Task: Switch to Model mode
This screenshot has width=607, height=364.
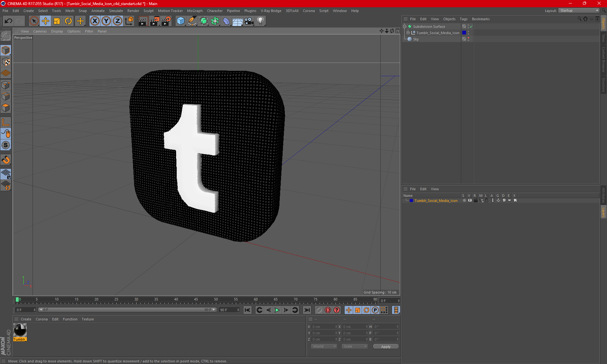Action: pyautogui.click(x=6, y=50)
